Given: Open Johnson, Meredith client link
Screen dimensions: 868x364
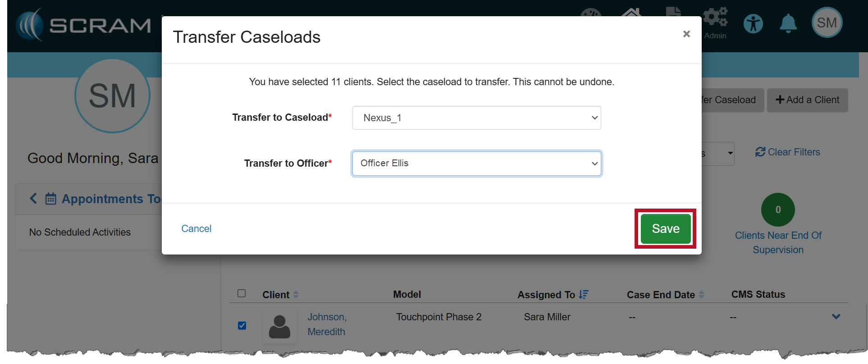Looking at the screenshot, I should [327, 324].
